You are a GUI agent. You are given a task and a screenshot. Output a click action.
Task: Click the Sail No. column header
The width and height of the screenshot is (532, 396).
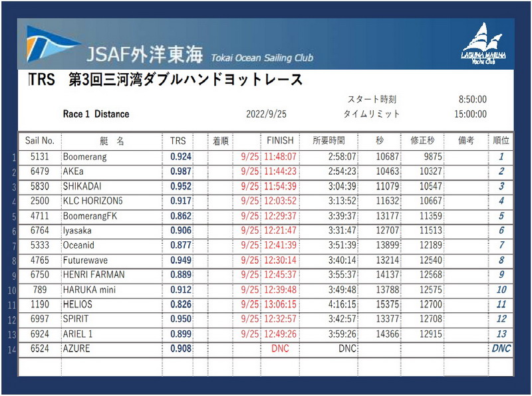click(40, 140)
